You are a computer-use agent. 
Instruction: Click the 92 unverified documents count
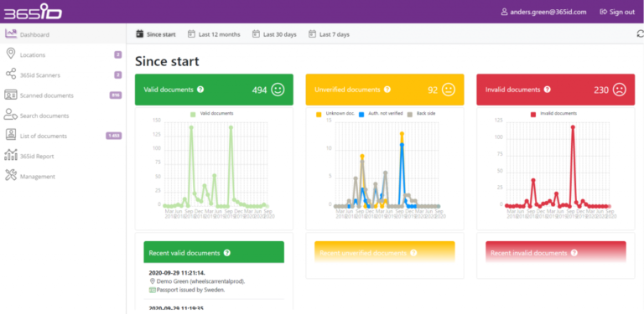tap(433, 90)
